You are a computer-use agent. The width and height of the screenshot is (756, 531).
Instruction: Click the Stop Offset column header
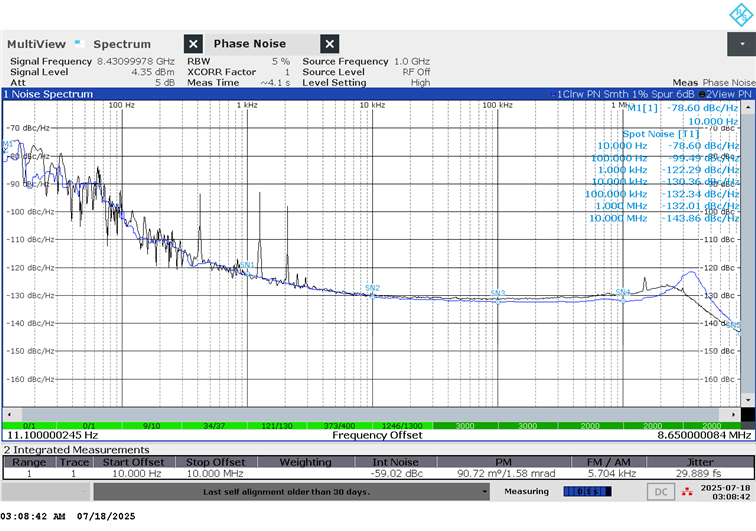pyautogui.click(x=216, y=462)
